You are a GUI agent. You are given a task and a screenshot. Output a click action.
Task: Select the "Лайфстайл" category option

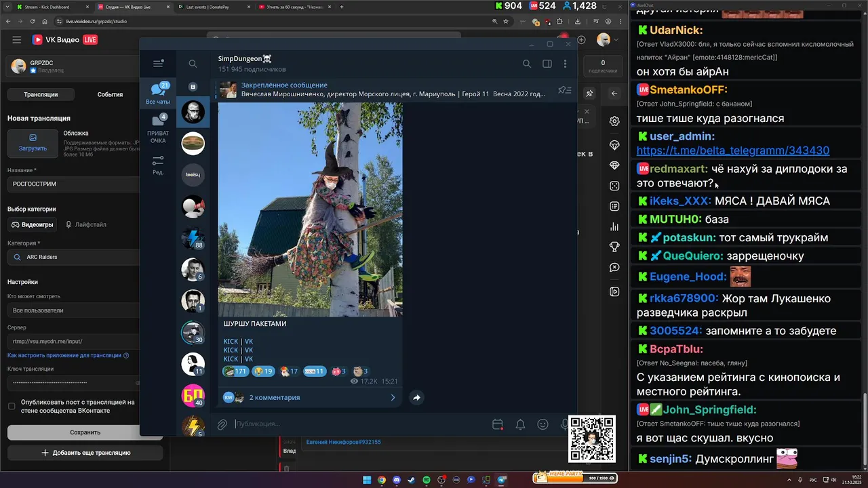[x=85, y=224]
